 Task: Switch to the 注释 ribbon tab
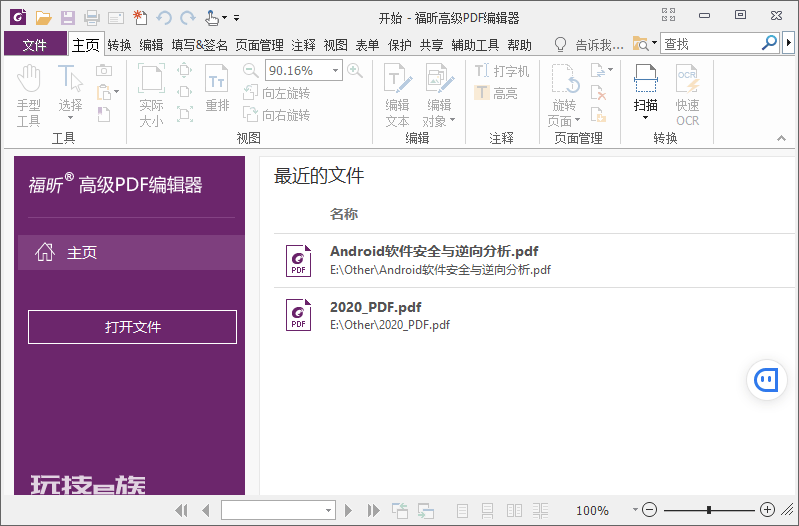pyautogui.click(x=303, y=45)
